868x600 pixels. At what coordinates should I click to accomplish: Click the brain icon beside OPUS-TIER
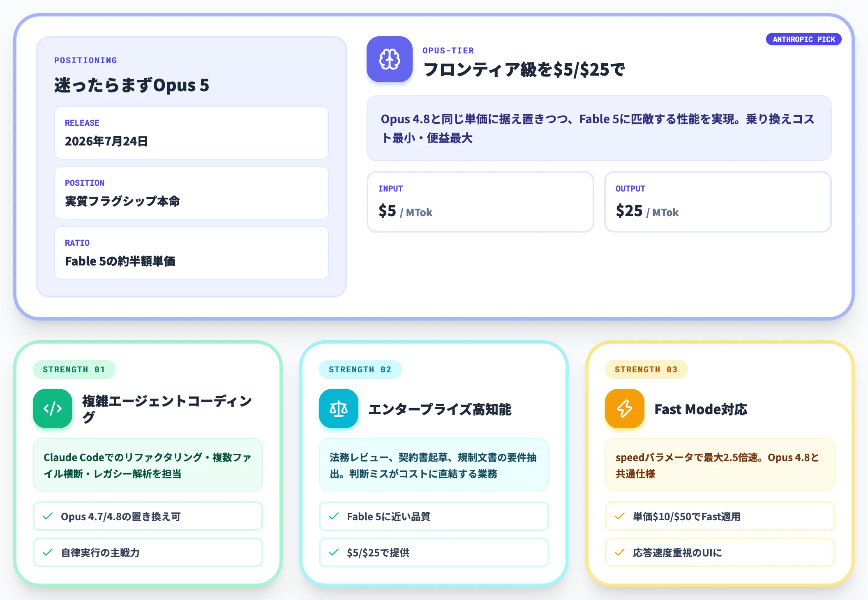tap(389, 59)
